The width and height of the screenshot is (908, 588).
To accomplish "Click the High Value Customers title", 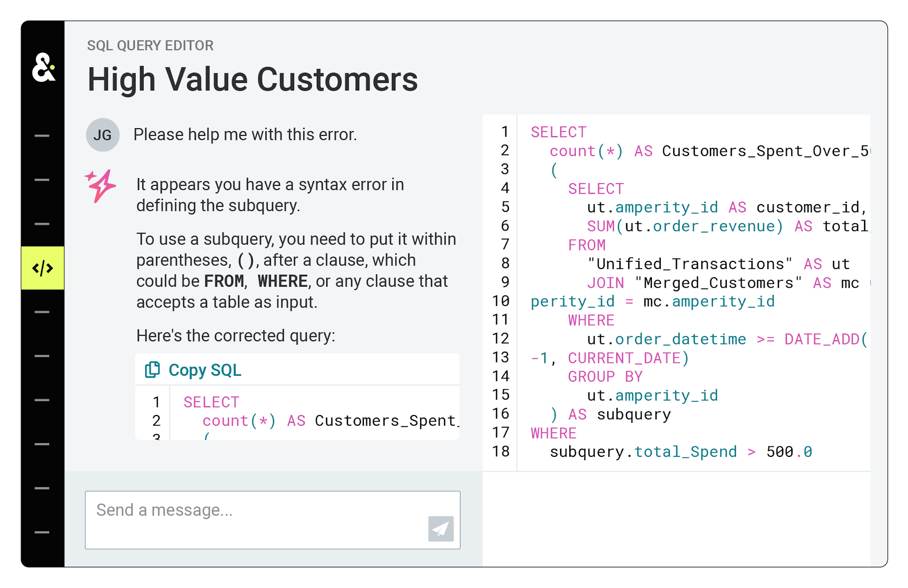I will [253, 80].
